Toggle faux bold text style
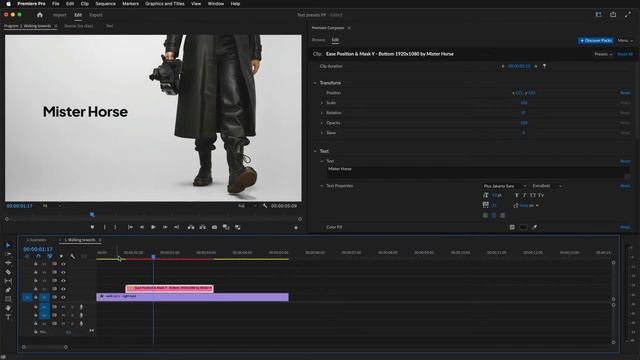The width and height of the screenshot is (640, 360). (517, 196)
